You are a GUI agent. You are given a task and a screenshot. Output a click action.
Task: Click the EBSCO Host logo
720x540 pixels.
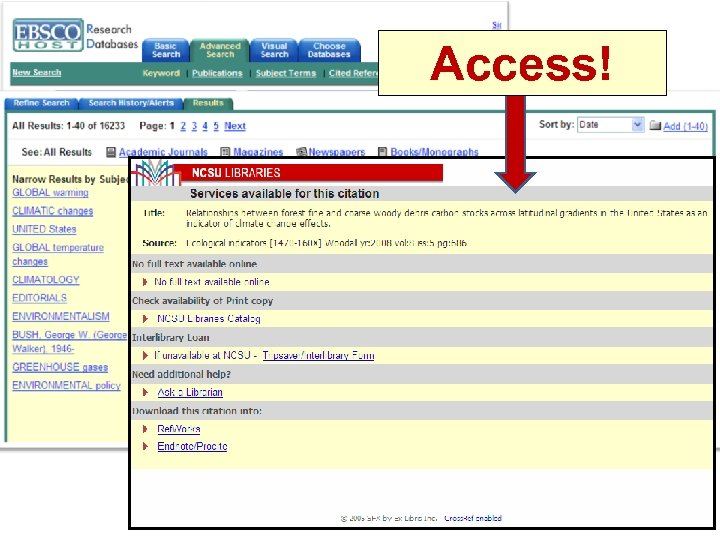pyautogui.click(x=48, y=35)
